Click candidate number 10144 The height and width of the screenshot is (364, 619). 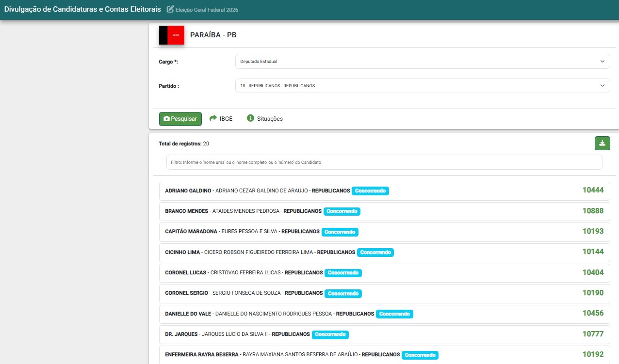pyautogui.click(x=593, y=252)
